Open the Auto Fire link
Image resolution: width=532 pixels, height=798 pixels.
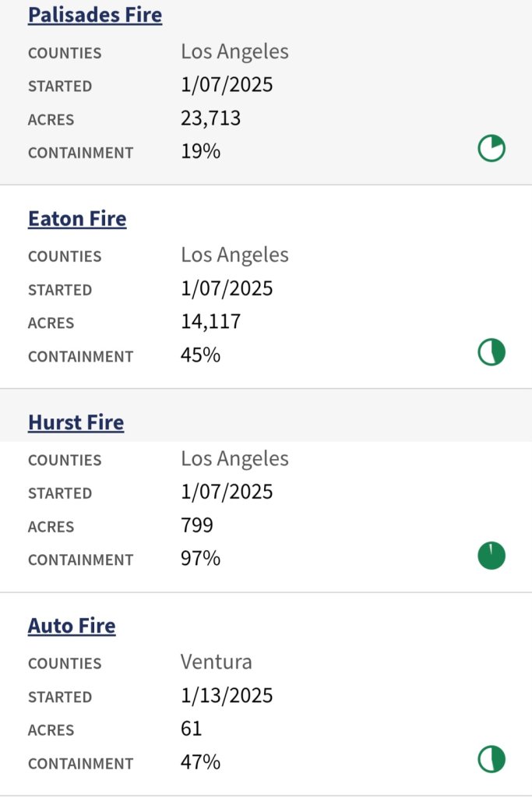72,626
